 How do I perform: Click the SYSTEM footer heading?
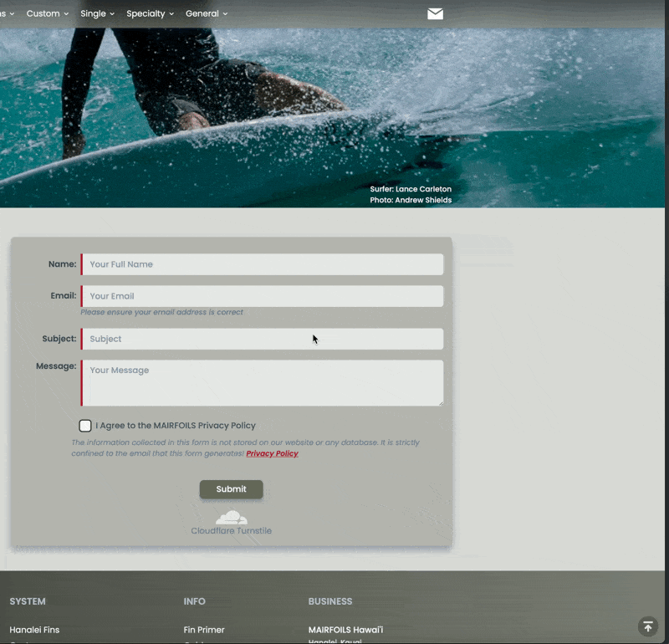pos(28,601)
